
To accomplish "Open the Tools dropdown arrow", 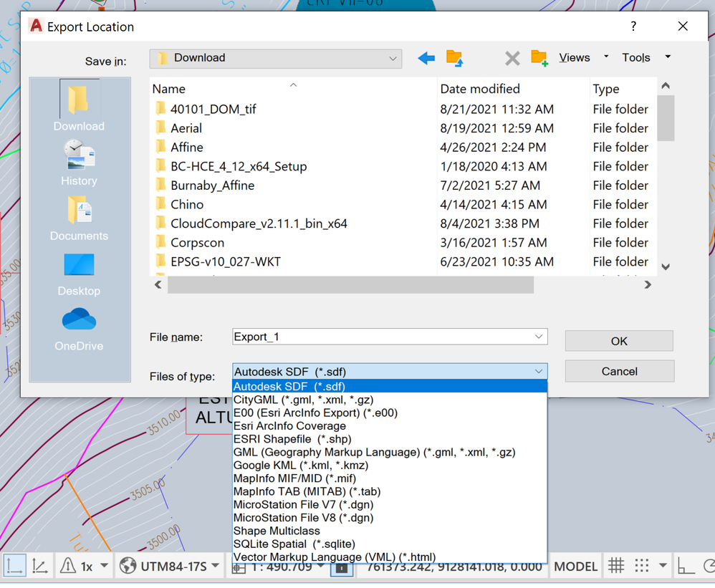I will [x=668, y=57].
